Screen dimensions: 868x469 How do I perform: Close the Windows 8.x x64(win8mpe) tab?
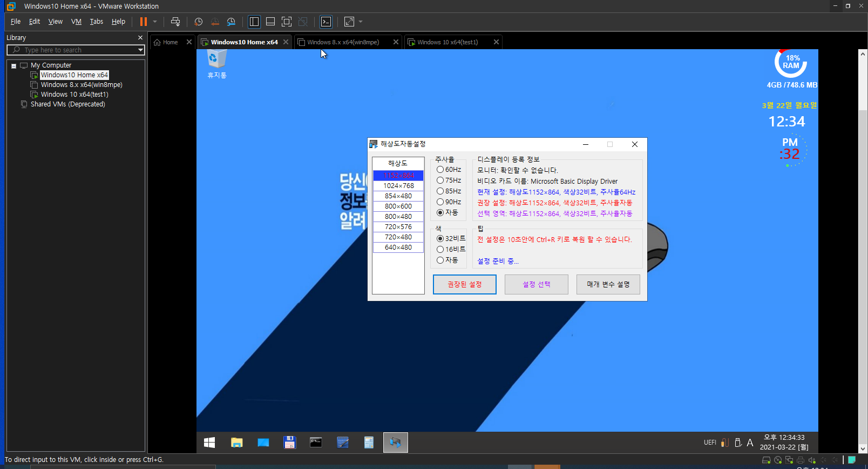click(396, 42)
